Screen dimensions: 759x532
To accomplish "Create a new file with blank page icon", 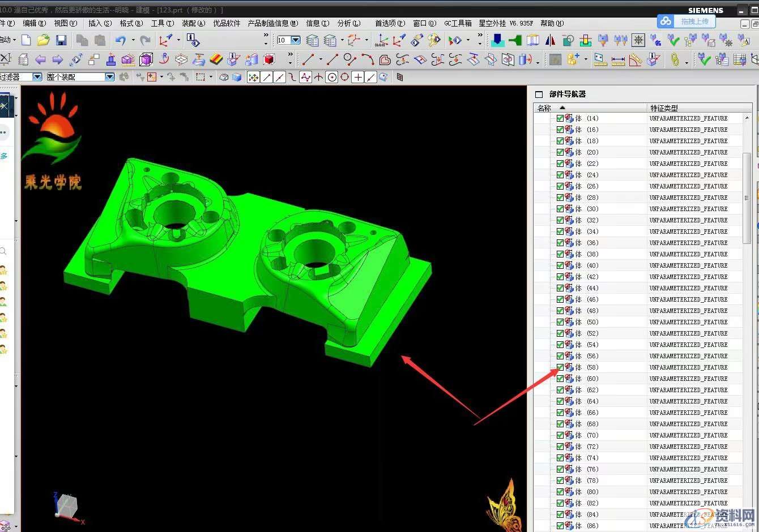I will 26,40.
